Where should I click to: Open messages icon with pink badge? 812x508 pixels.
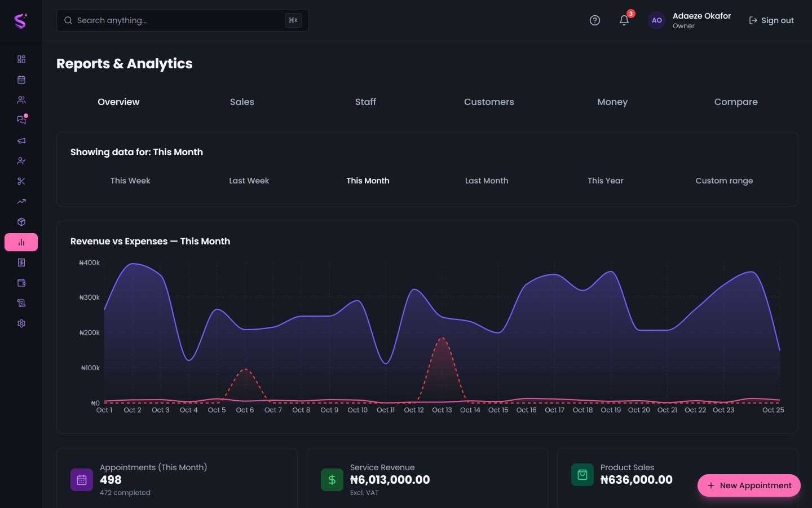(21, 120)
